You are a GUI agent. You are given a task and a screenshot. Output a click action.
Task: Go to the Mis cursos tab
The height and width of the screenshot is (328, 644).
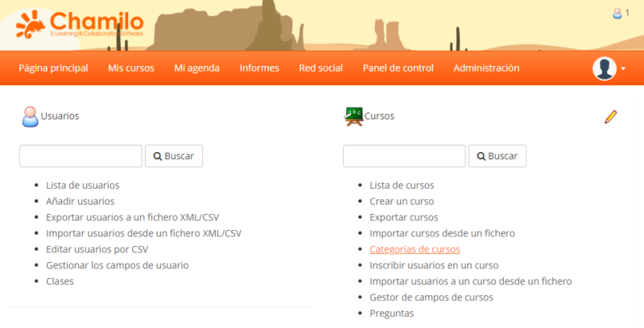(x=131, y=68)
